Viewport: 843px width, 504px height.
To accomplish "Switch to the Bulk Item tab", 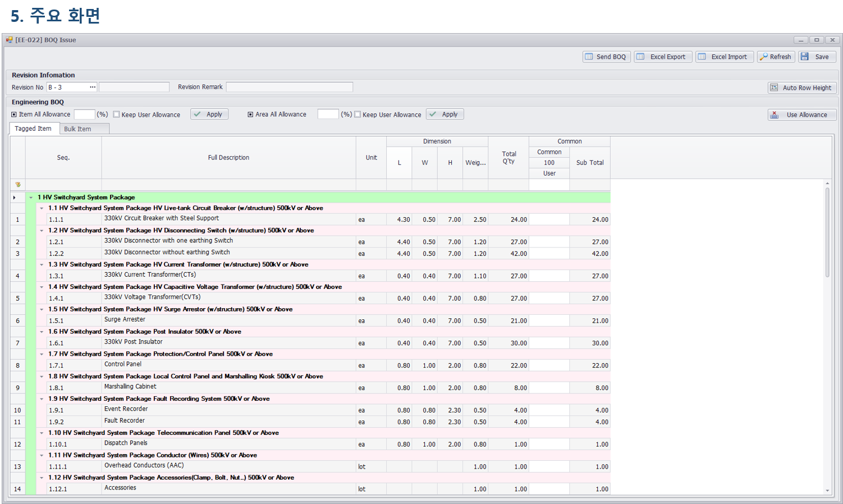I will tap(77, 129).
